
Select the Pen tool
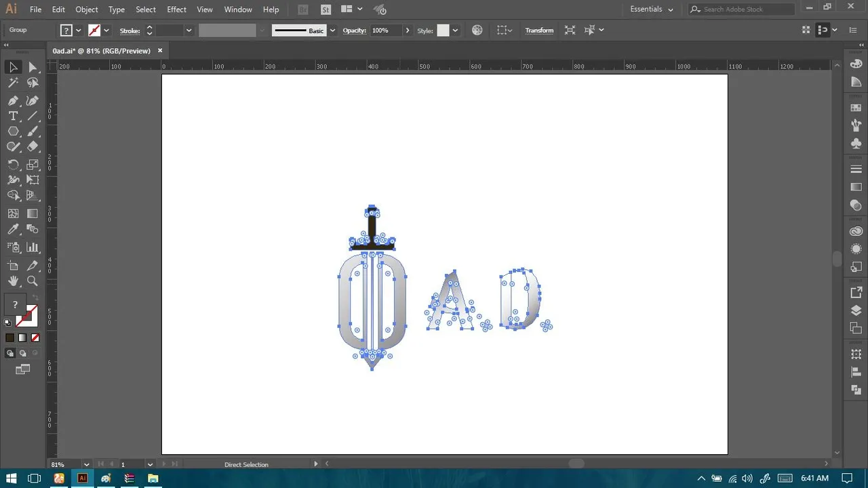13,100
